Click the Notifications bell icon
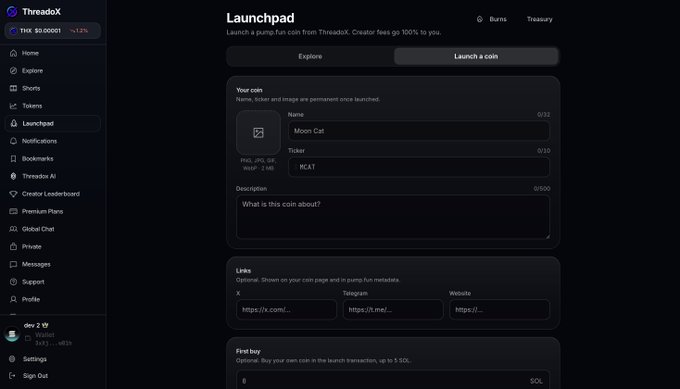 [x=13, y=141]
